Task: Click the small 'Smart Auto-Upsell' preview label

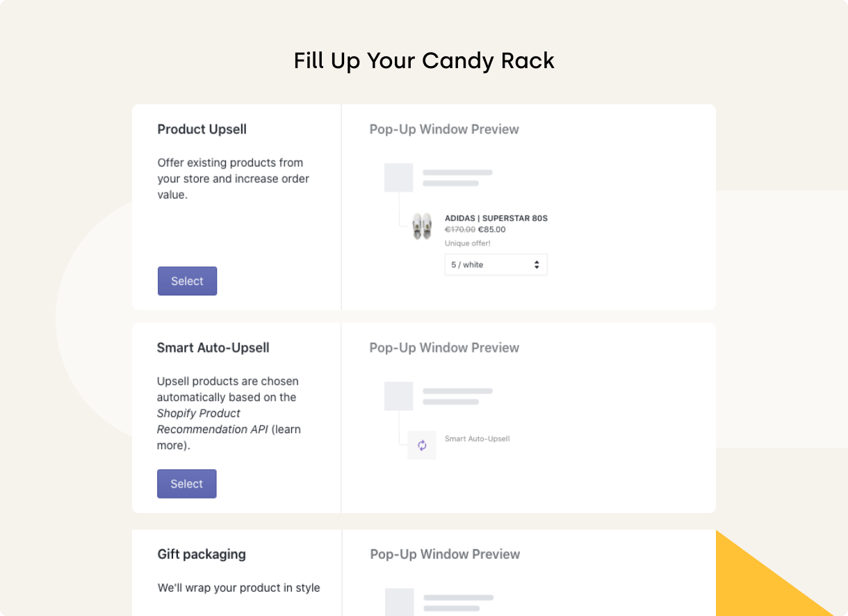Action: [477, 439]
